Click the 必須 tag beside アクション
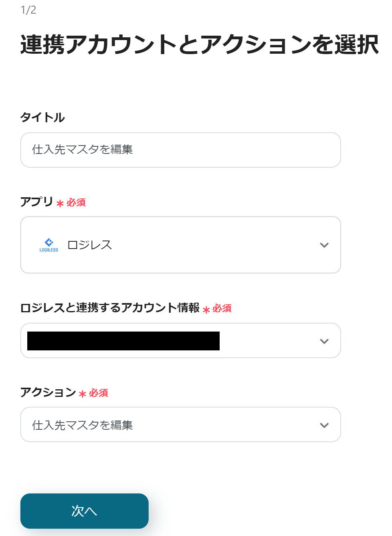 tap(99, 393)
